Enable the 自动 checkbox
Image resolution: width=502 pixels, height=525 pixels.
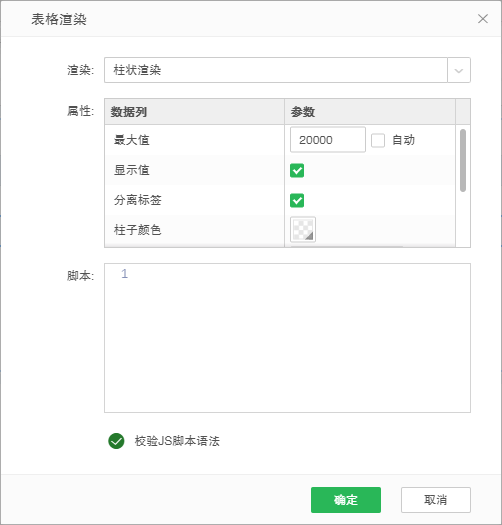tap(378, 140)
